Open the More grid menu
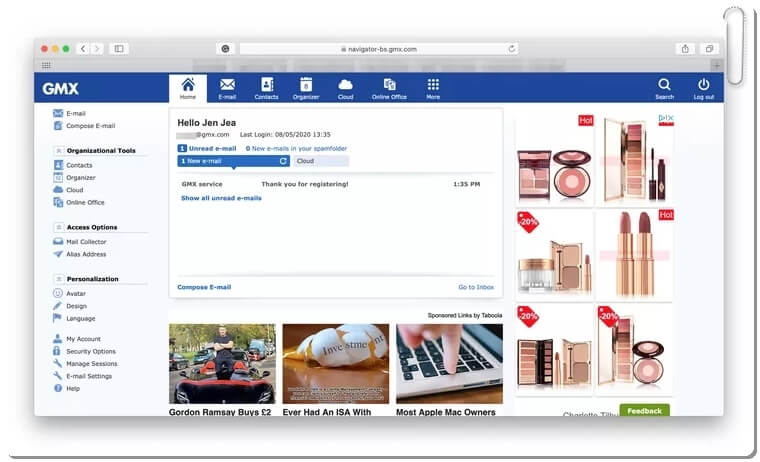This screenshot has width=760, height=462. point(433,88)
